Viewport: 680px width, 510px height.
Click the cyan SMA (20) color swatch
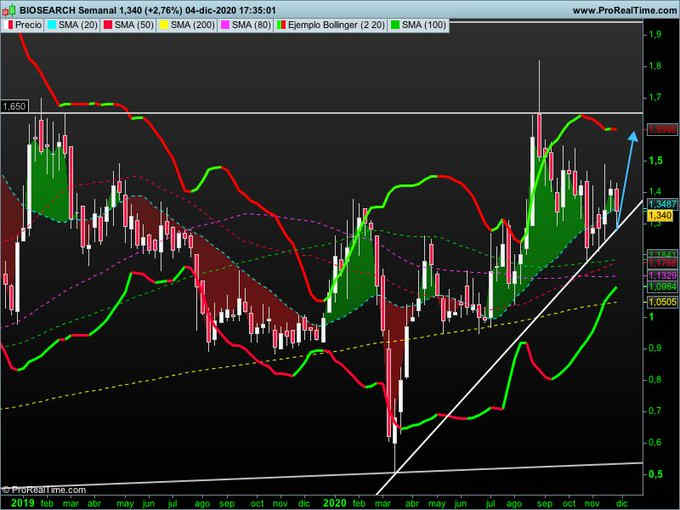click(52, 26)
